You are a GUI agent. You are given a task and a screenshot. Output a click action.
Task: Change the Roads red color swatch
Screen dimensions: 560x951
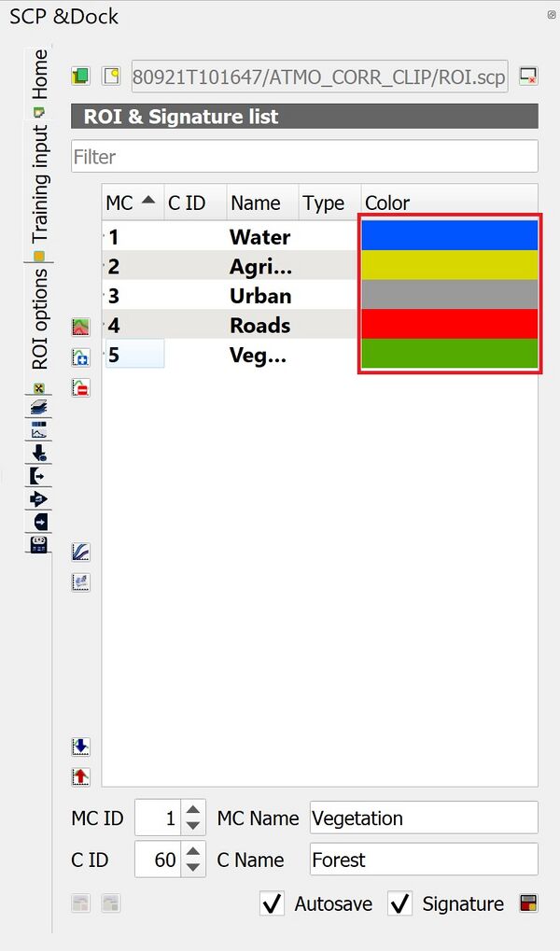[448, 325]
